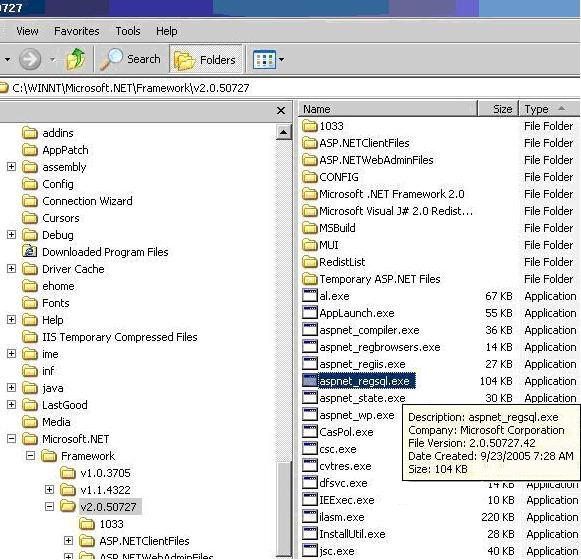The image size is (581, 560).
Task: Close the Folders tree pane
Action: (x=281, y=110)
